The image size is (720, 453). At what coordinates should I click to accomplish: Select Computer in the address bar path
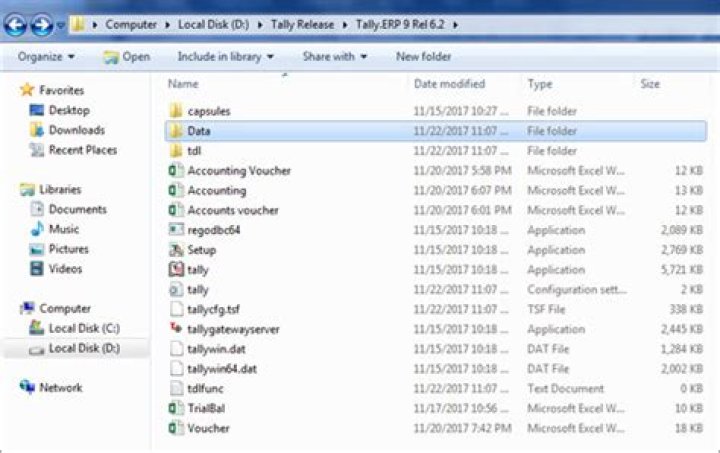[131, 25]
